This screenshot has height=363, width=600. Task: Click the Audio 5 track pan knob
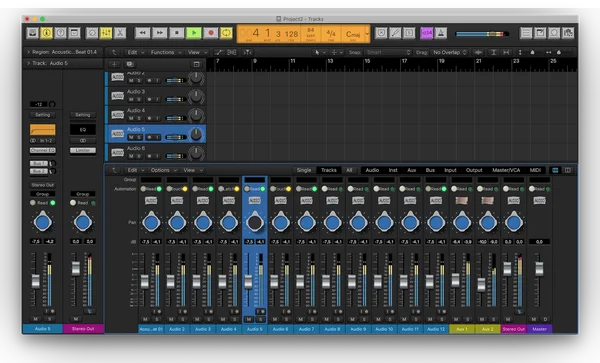[x=196, y=134]
